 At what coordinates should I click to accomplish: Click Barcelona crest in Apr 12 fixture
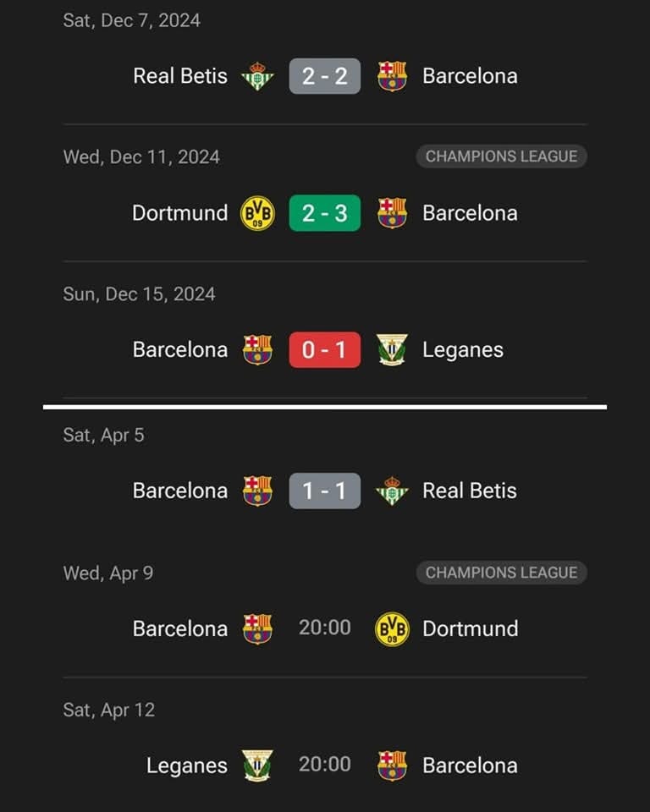392,765
